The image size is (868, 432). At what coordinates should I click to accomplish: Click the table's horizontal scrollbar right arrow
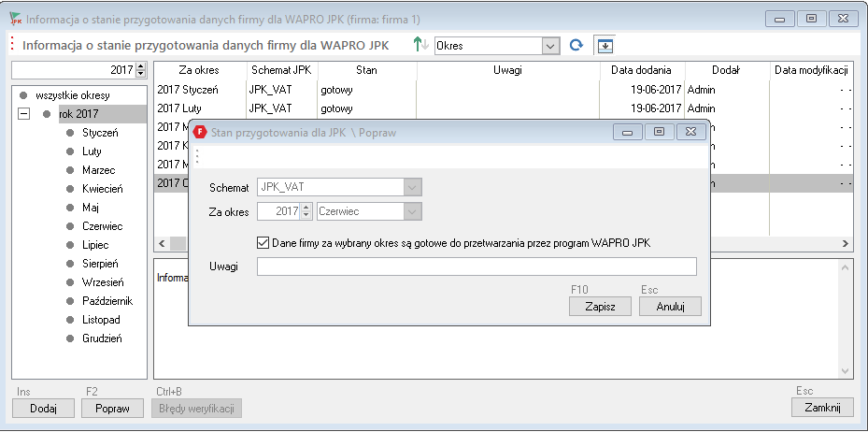click(x=846, y=243)
